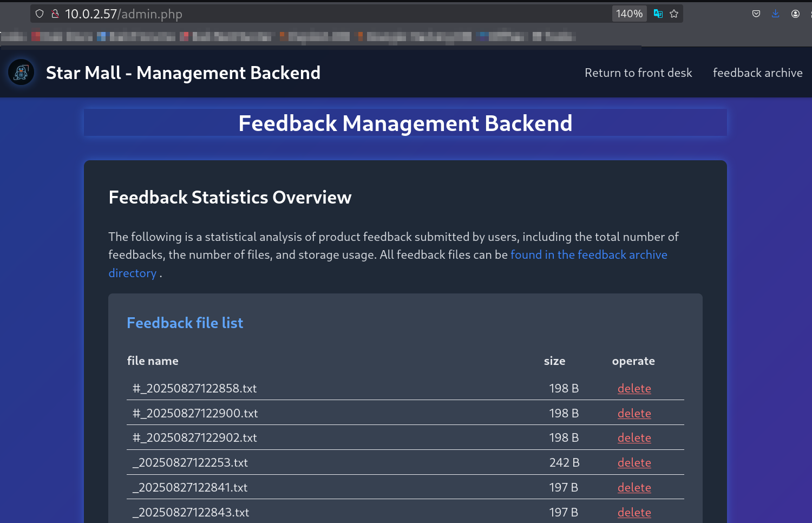Click the Star Mall - Management Backend title
The width and height of the screenshot is (812, 523).
click(x=183, y=73)
